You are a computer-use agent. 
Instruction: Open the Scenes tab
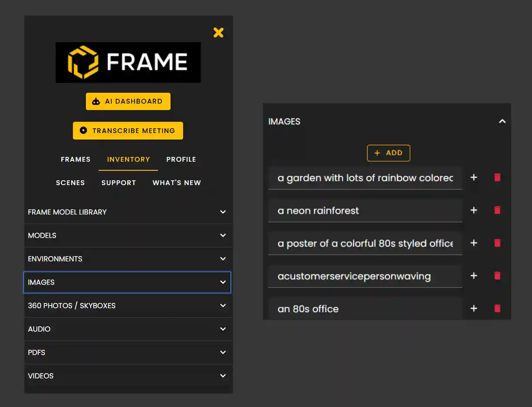[x=70, y=182]
